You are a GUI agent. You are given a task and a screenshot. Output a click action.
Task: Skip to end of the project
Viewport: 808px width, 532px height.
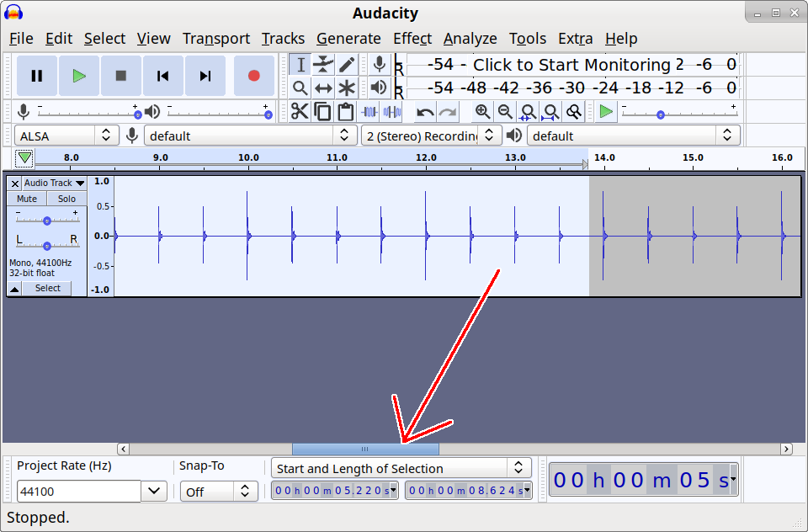pyautogui.click(x=205, y=76)
